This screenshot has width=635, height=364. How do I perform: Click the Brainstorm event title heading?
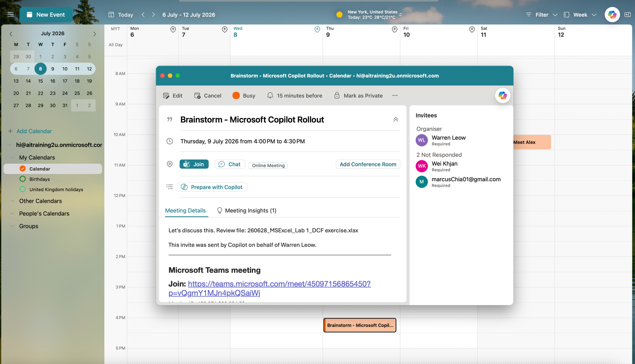(x=252, y=119)
